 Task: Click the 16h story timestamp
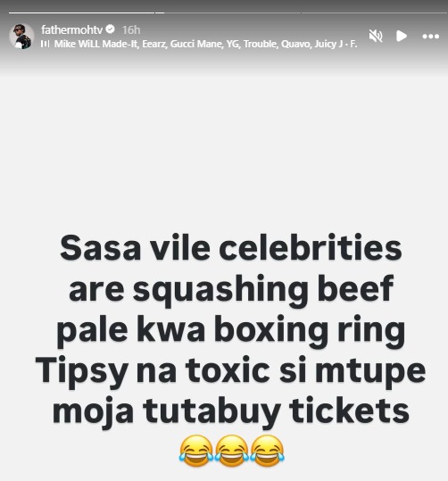click(x=131, y=30)
